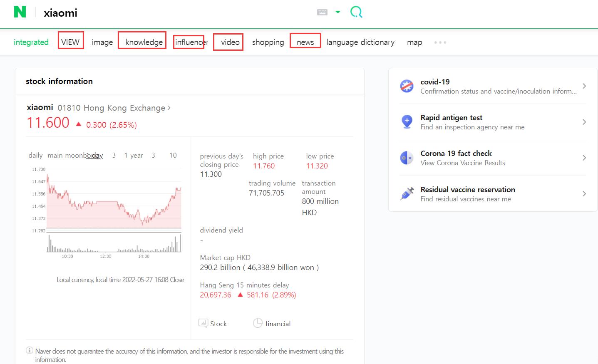
Task: Select the integrated tab
Action: coord(31,42)
